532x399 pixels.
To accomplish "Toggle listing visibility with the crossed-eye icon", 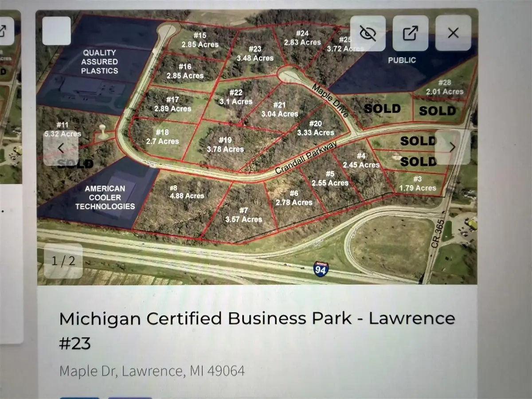I will (x=368, y=33).
